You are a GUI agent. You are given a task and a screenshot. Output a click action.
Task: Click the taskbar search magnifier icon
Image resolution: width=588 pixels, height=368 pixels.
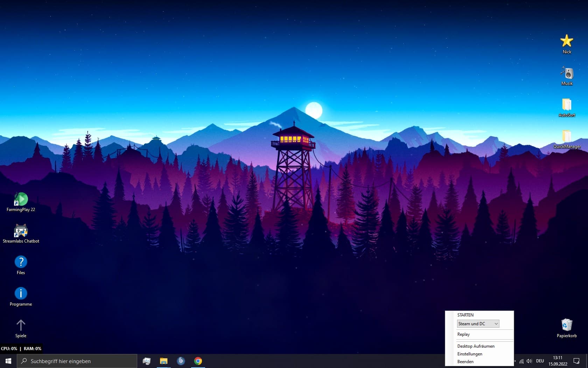click(24, 361)
